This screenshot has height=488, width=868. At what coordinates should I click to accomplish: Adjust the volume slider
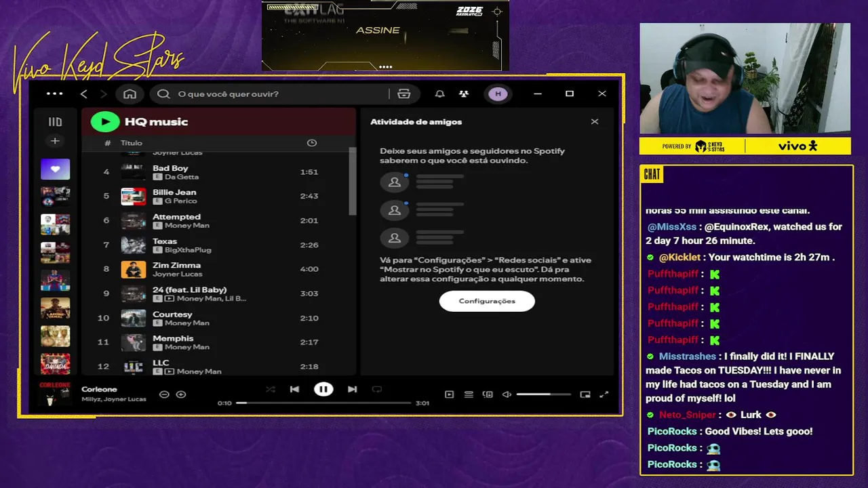(544, 394)
